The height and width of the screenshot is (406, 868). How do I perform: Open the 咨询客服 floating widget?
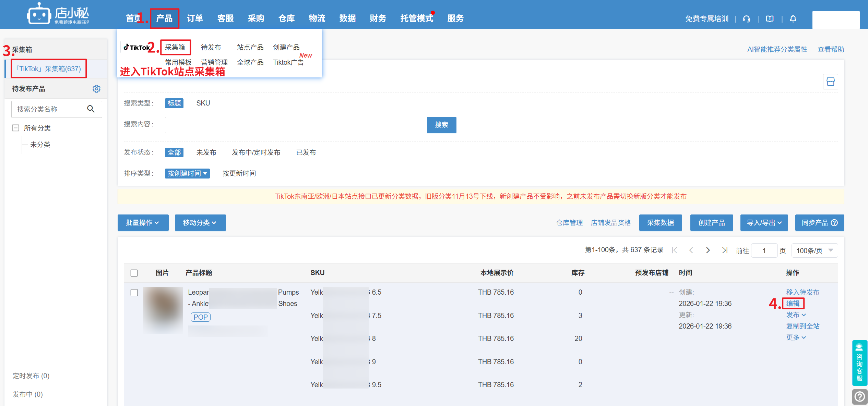point(859,362)
